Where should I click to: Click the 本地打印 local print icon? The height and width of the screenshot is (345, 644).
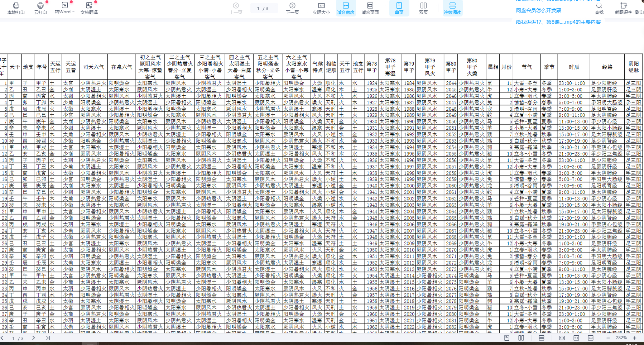(x=16, y=6)
